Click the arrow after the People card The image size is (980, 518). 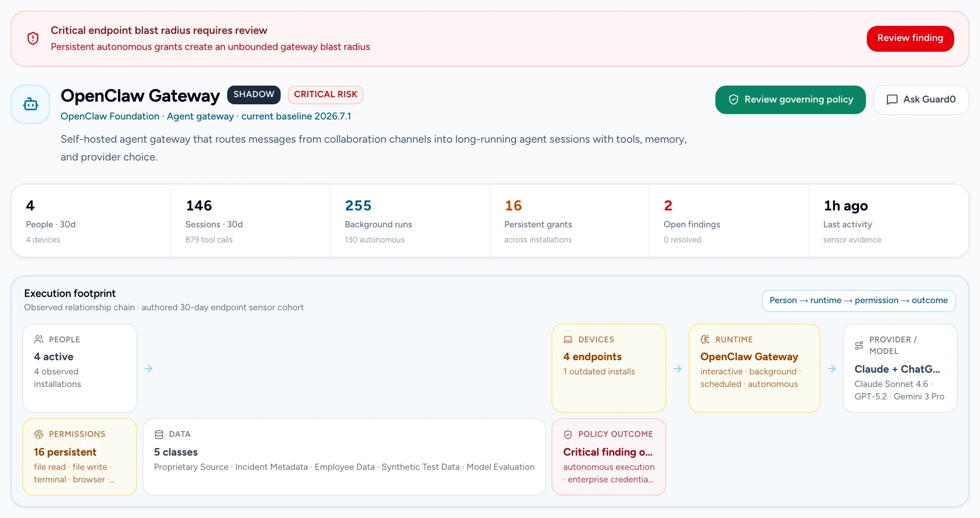point(148,369)
